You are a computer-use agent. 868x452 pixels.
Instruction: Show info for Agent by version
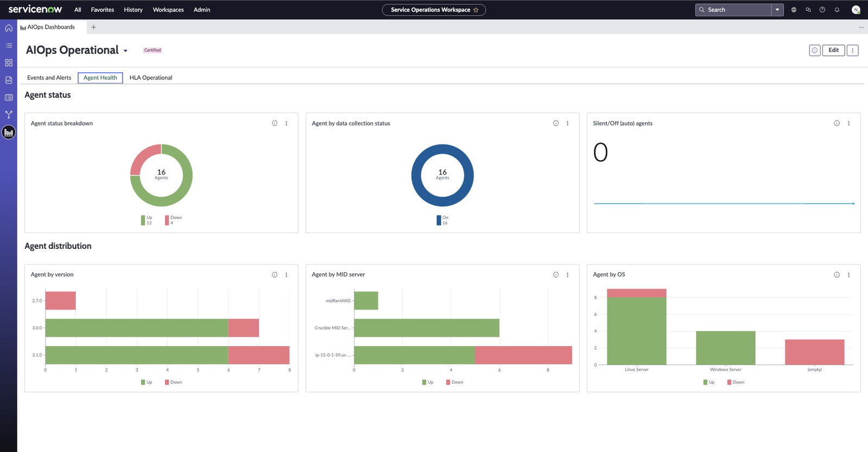tap(275, 275)
